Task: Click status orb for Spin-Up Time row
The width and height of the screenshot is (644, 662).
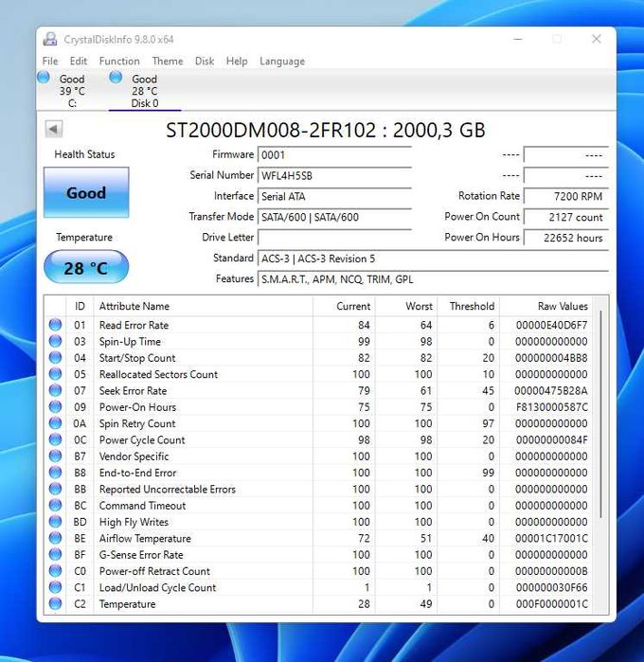Action: (x=55, y=341)
